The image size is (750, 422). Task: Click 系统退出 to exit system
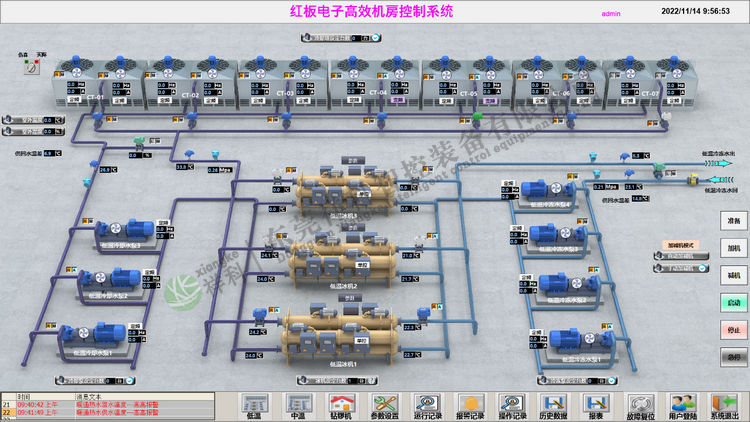coord(726,404)
